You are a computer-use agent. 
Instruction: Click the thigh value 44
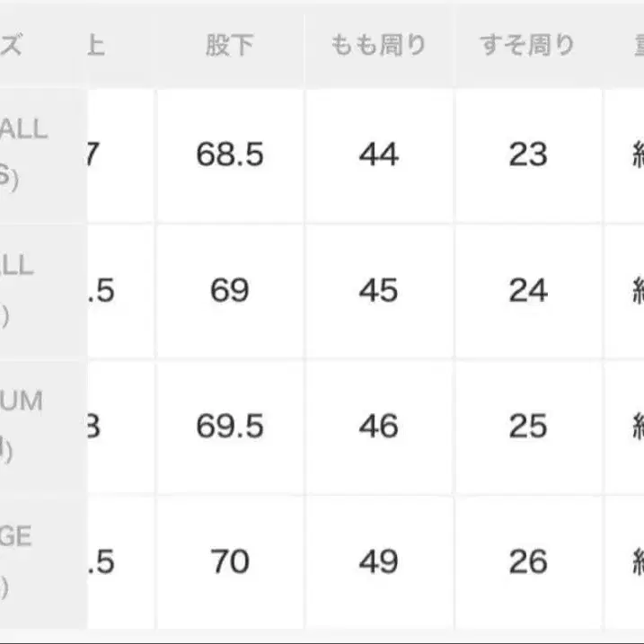(378, 155)
